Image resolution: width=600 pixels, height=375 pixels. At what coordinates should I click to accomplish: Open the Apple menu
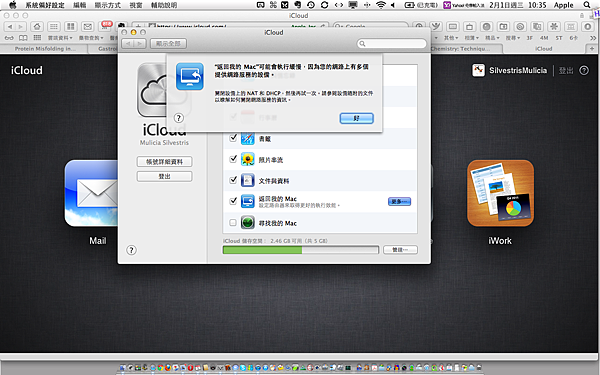coord(13,5)
